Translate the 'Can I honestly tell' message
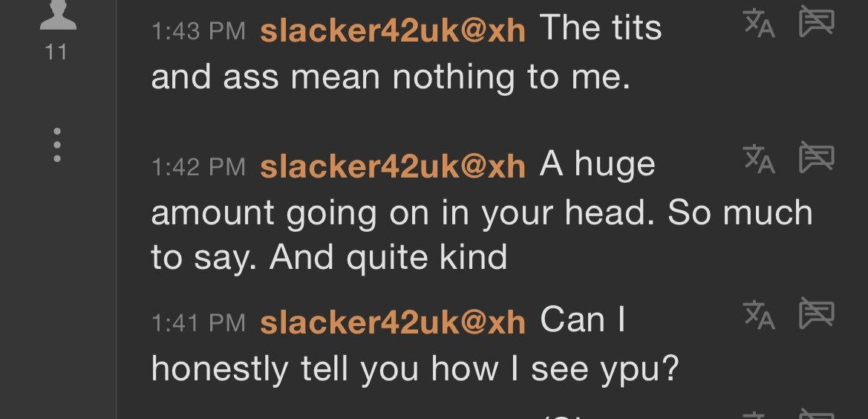The height and width of the screenshot is (419, 868). [759, 315]
